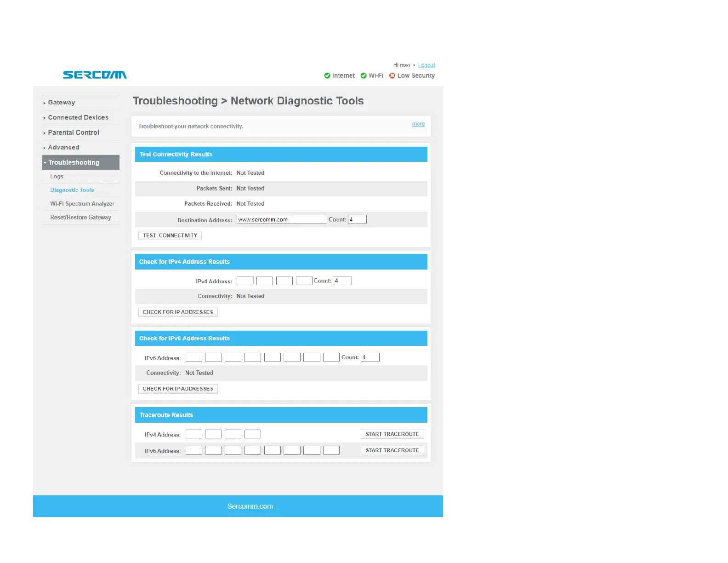The image size is (728, 563).
Task: Expand the Parental Control menu
Action: click(x=74, y=132)
